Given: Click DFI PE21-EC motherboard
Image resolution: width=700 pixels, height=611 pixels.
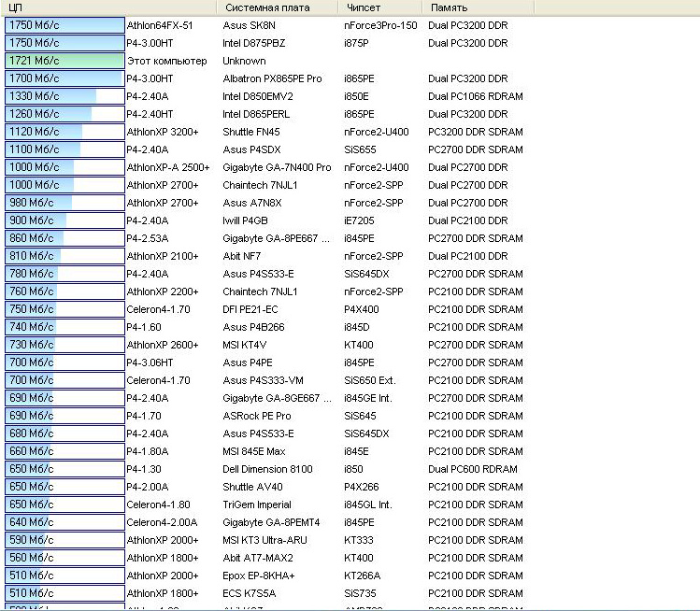Looking at the screenshot, I should click(x=250, y=309).
